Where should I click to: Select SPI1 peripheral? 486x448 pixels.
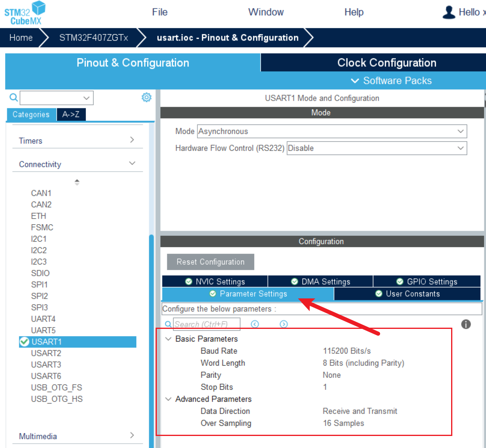point(40,284)
